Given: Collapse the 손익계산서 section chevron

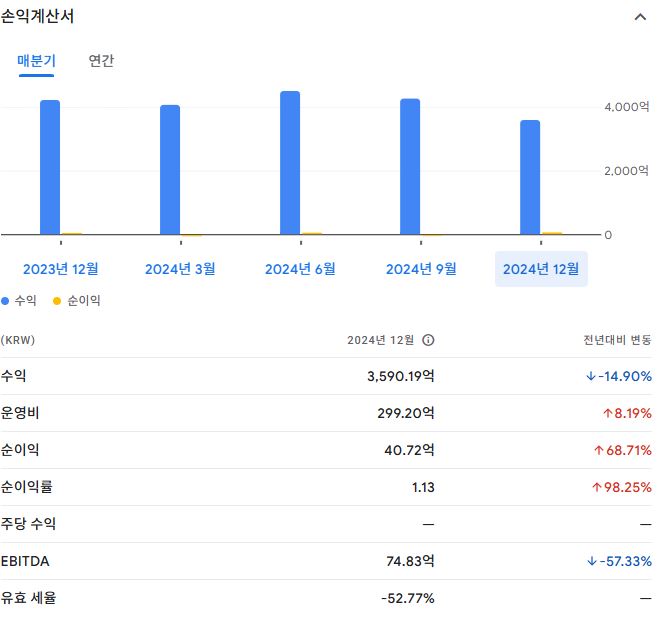Looking at the screenshot, I should click(640, 17).
